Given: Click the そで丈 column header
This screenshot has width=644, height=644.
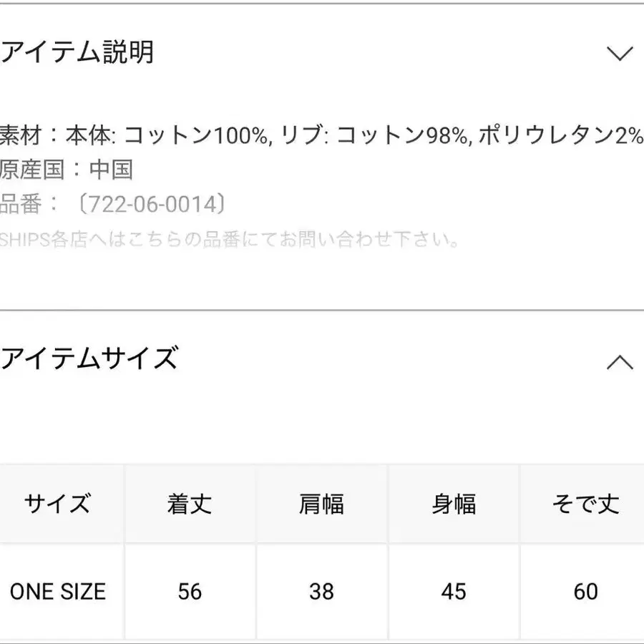Looking at the screenshot, I should click(x=585, y=504).
